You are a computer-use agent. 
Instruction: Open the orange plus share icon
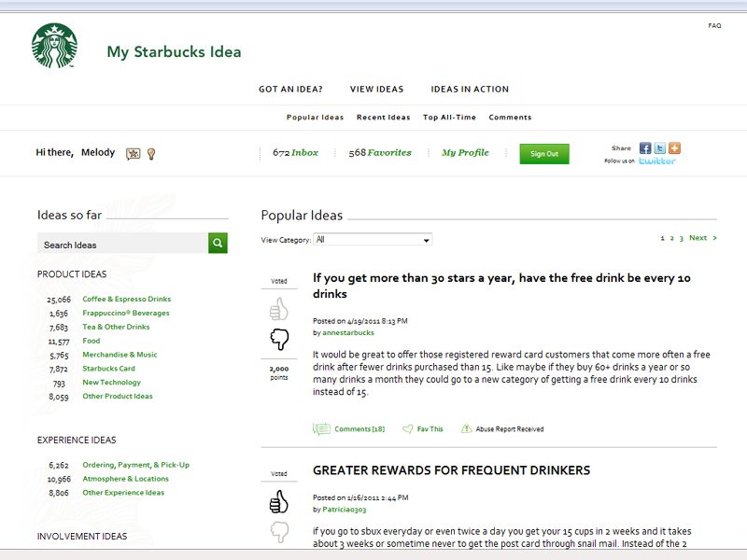[674, 148]
